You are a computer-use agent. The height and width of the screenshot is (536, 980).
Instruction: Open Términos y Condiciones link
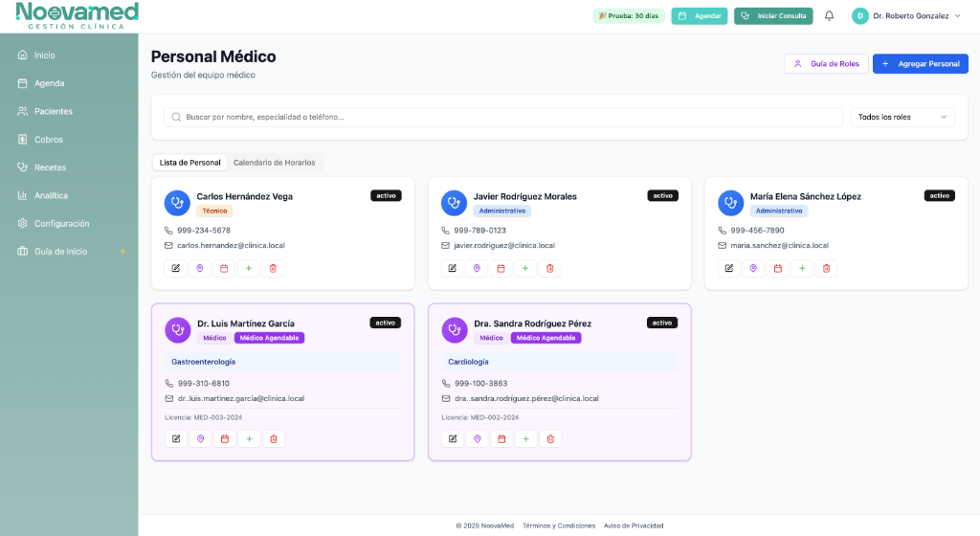click(x=559, y=526)
